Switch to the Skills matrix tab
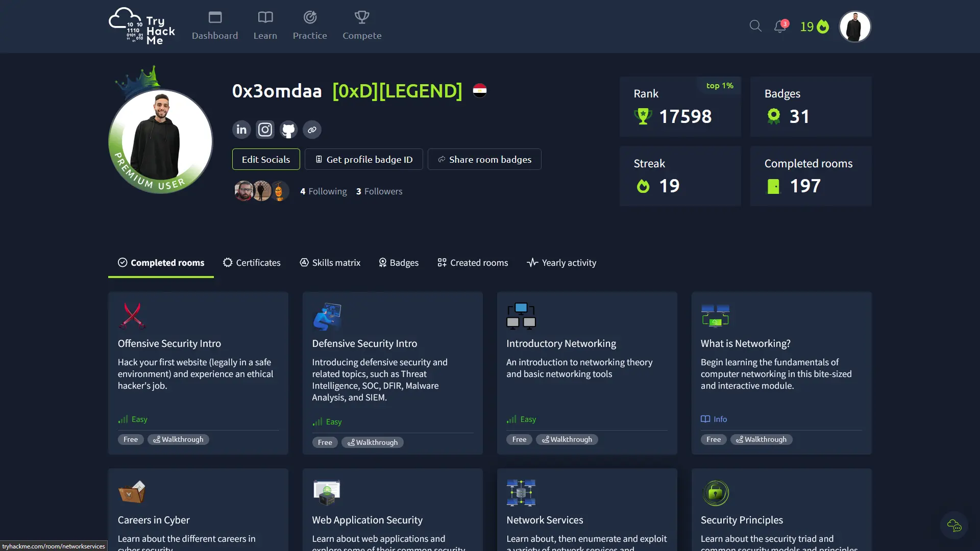 point(330,263)
